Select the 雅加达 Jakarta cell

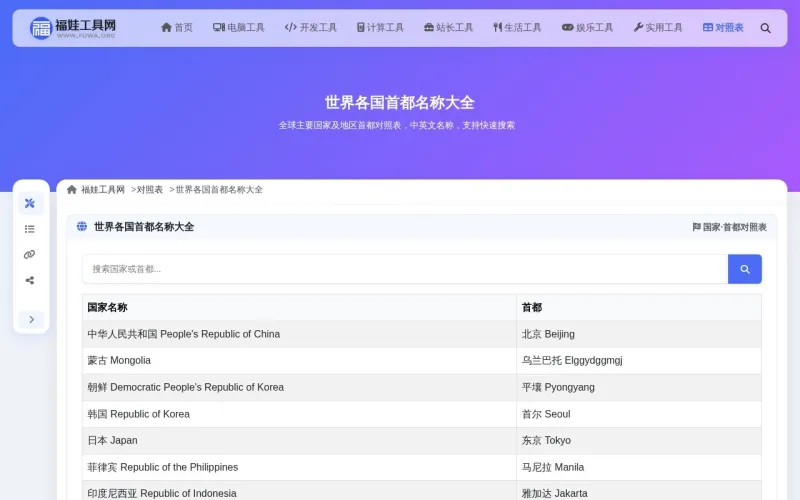tap(639, 491)
